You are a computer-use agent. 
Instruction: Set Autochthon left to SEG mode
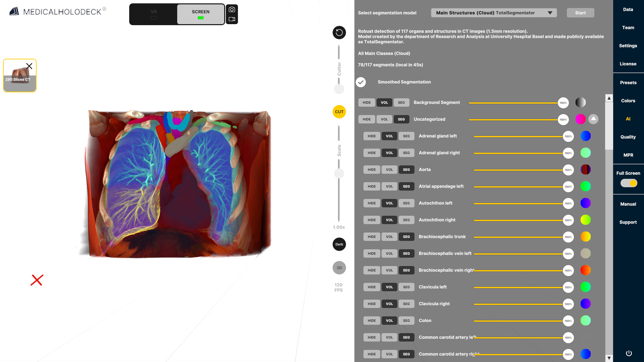click(406, 203)
